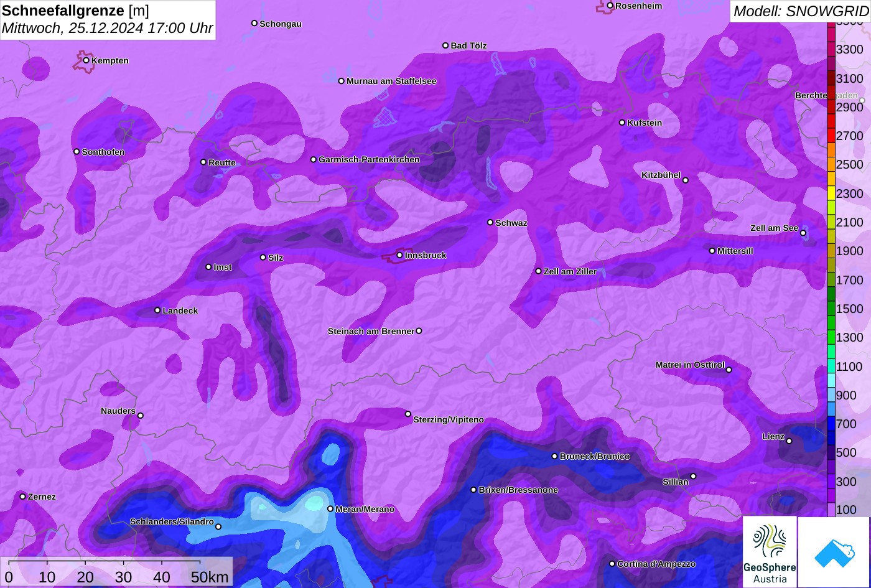The height and width of the screenshot is (588, 871).
Task: Click the yellow 2300 legend color
Action: 831,194
